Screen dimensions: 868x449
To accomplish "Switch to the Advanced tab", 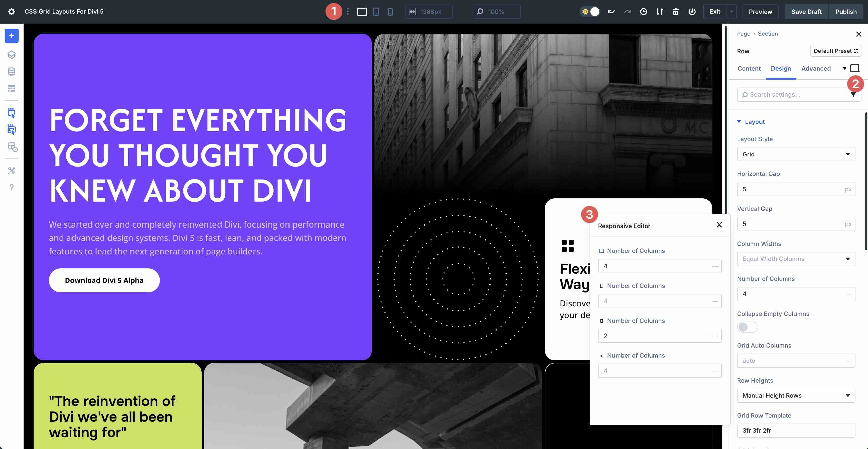I will 816,69.
